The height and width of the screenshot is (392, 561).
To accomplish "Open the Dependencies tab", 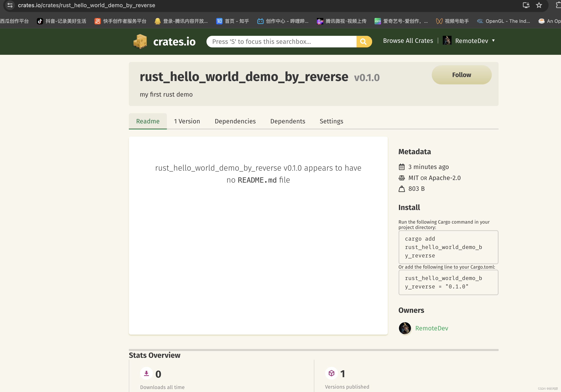I will click(235, 121).
